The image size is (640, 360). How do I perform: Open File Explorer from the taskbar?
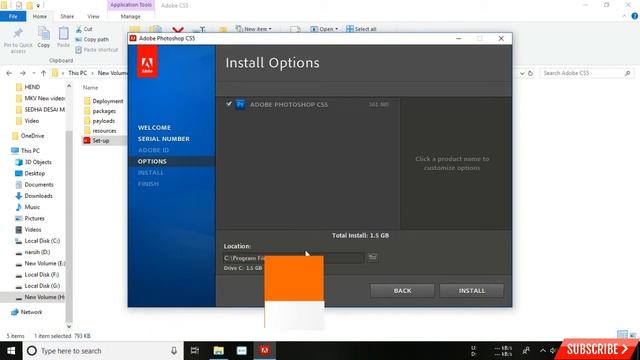click(218, 351)
